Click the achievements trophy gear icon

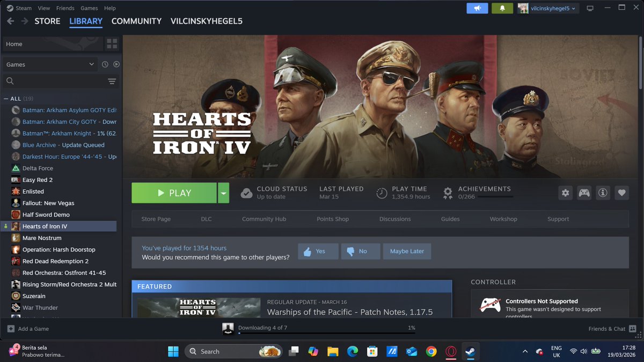click(x=448, y=193)
